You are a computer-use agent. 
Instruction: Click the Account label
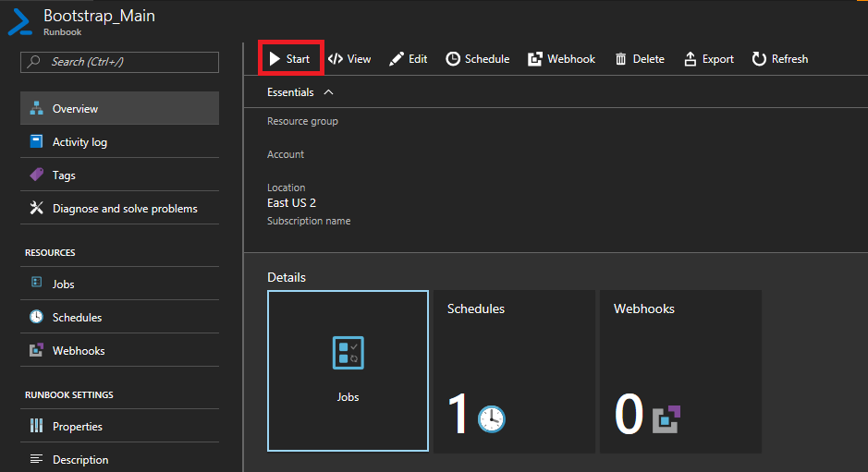tap(286, 154)
